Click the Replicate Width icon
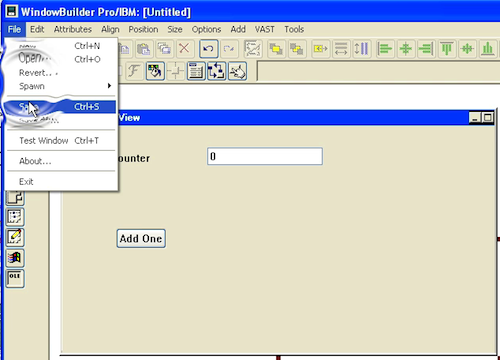Image resolution: width=500 pixels, height=360 pixels. (341, 49)
